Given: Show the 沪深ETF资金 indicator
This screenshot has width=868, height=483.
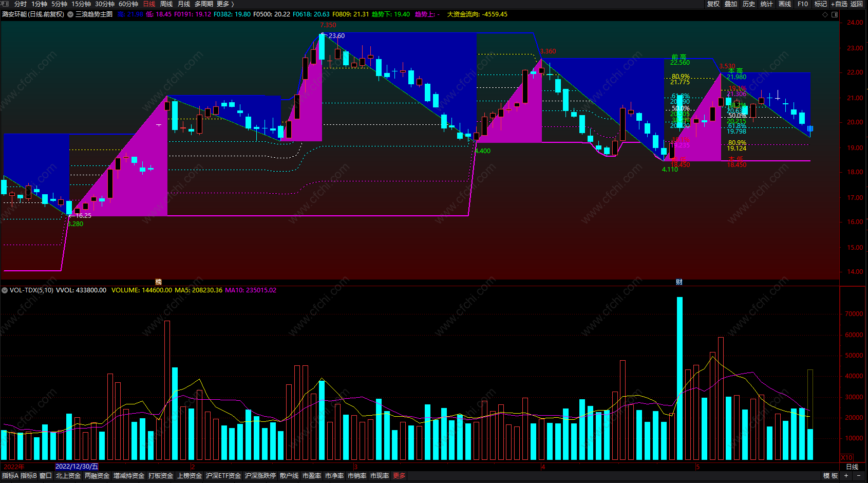Looking at the screenshot, I should point(223,476).
